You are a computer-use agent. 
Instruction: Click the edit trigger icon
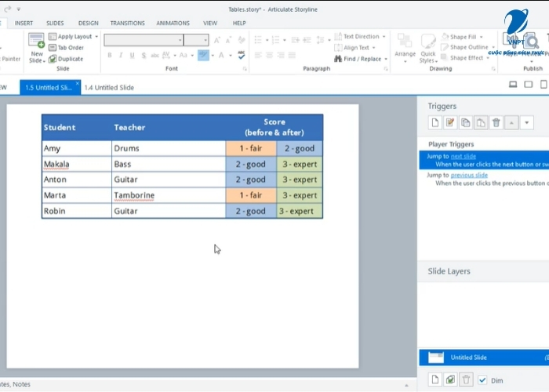click(x=450, y=122)
